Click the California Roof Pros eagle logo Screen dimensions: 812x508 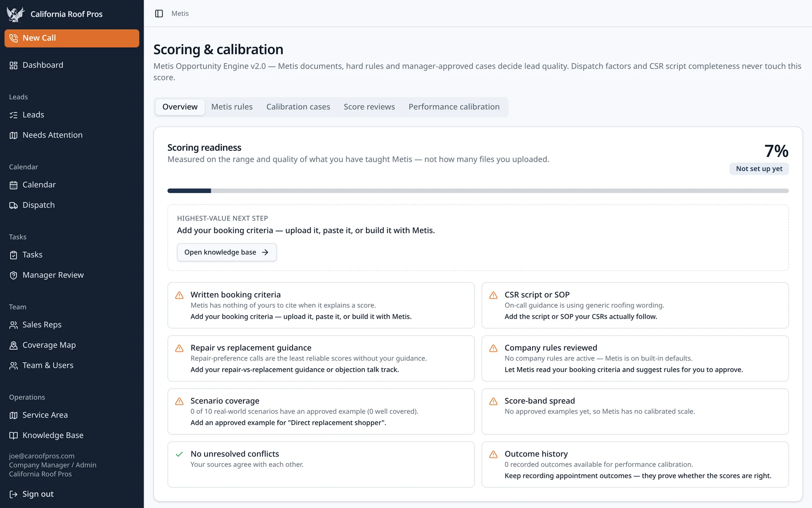click(15, 14)
